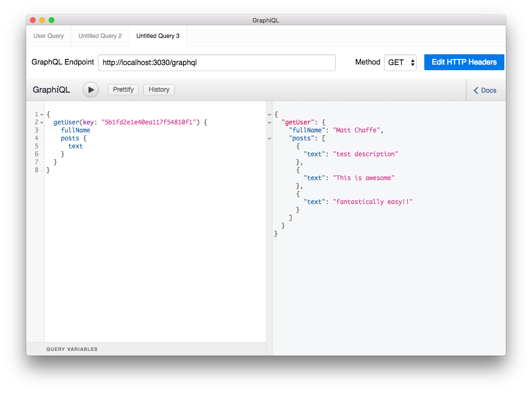Collapse the posts array fold triangle in results
This screenshot has width=532, height=393.
[x=269, y=138]
